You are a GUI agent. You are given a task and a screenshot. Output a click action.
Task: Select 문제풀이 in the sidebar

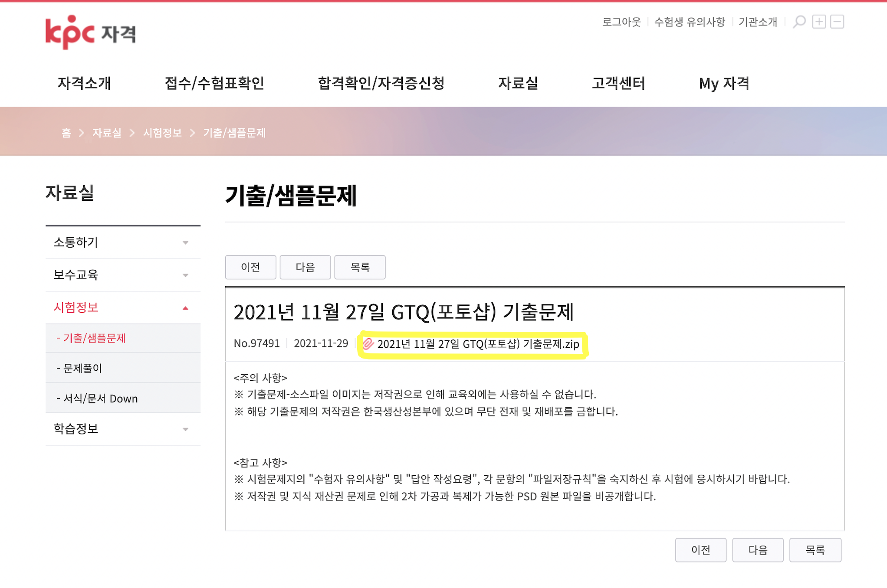pos(82,368)
